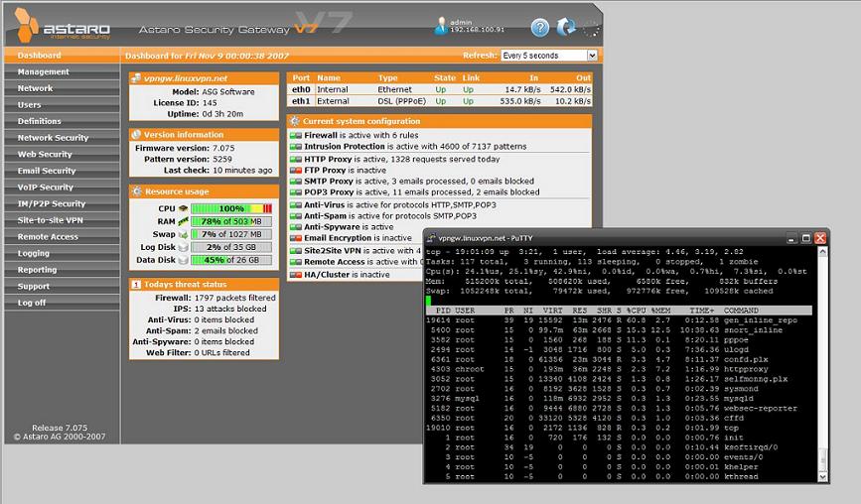
Task: Open the IM/P2P Security menu
Action: click(x=62, y=203)
